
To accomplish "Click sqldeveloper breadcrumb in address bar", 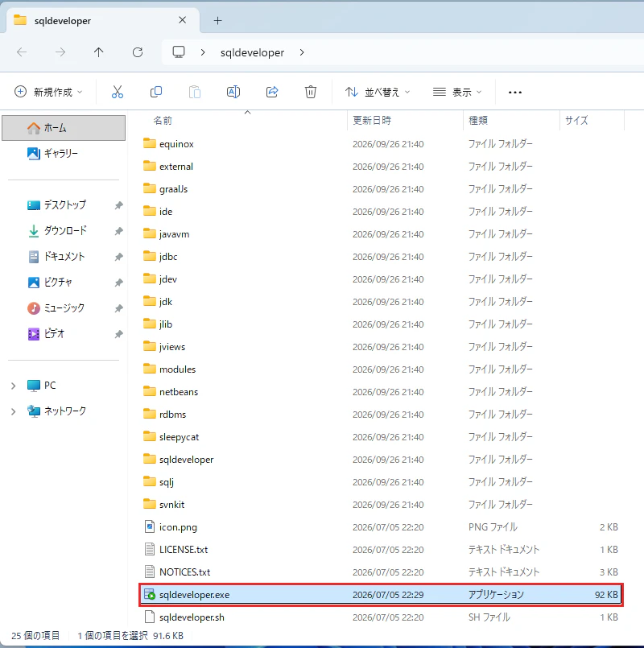I will pos(252,52).
